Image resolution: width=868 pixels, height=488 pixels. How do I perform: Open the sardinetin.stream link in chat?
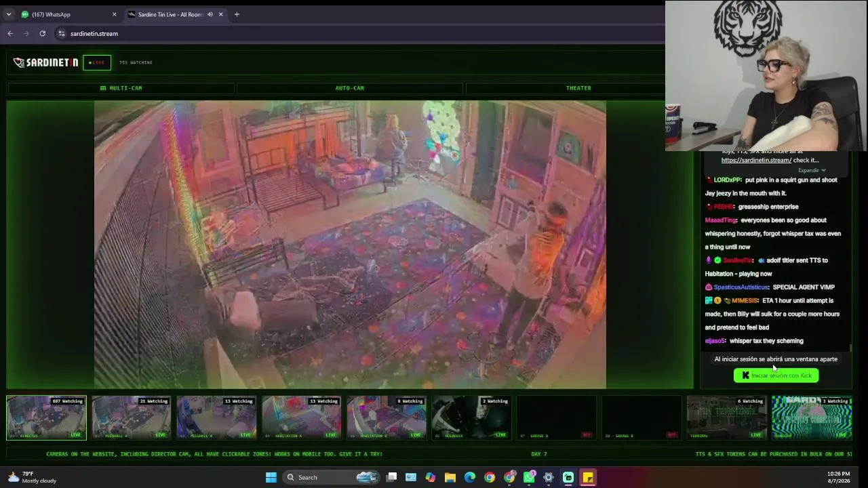click(x=756, y=160)
